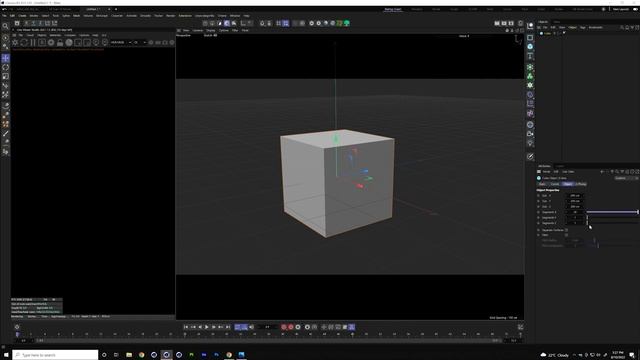Click the Light object icon in right palette

(x=530, y=143)
